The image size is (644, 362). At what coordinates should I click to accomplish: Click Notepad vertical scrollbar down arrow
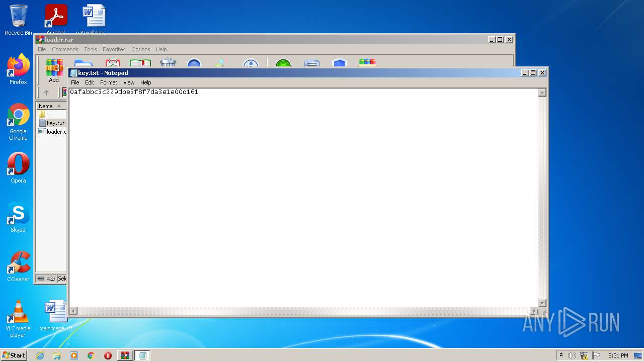coord(542,303)
